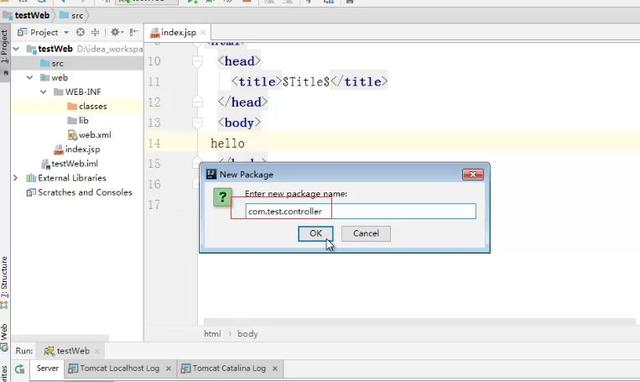The width and height of the screenshot is (640, 382).
Task: Open the Project side tool window tab
Action: tap(4, 53)
